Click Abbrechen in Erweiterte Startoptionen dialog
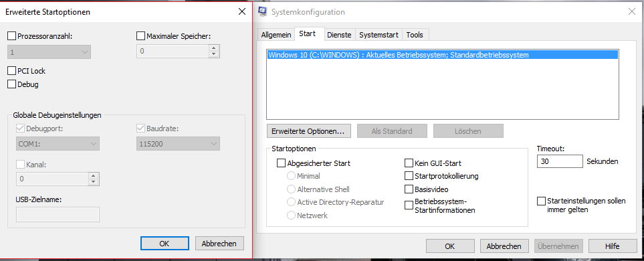 (219, 244)
